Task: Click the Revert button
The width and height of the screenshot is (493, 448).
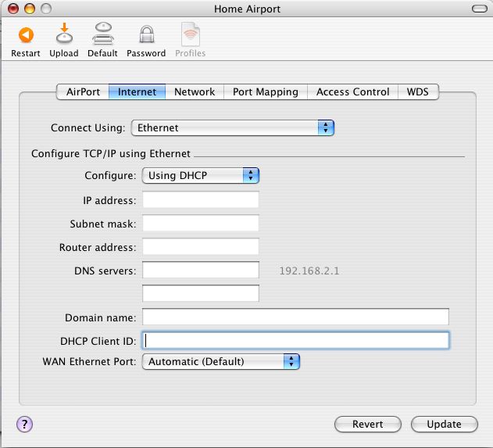Action: (x=368, y=424)
